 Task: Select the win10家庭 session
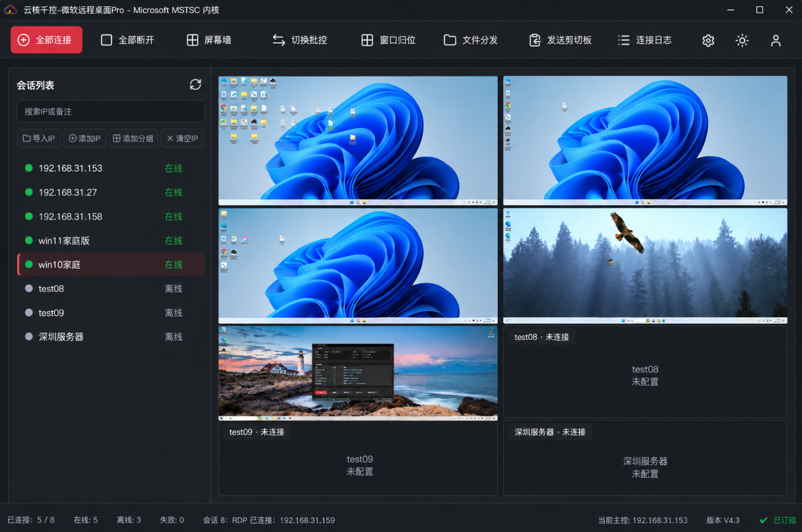click(x=111, y=264)
